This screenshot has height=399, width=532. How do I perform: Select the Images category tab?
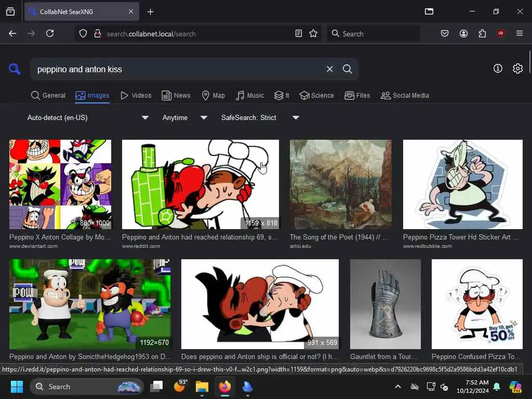tap(92, 96)
